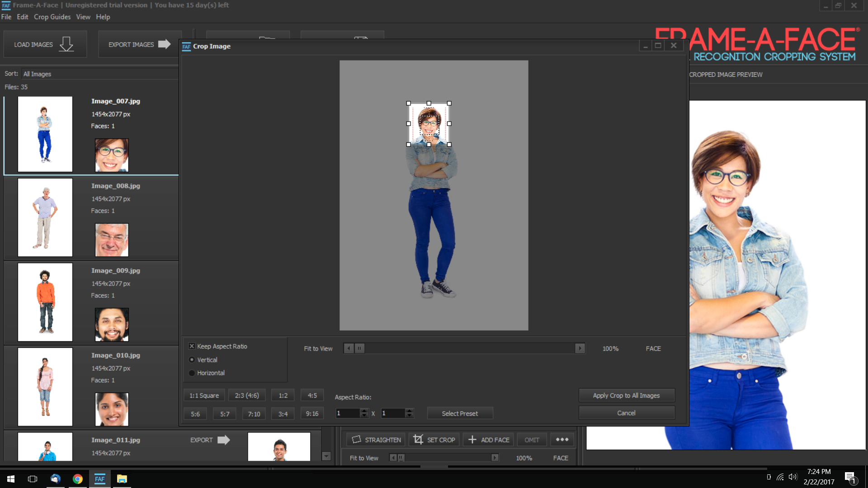Click the pause icon on the zoom slider
The width and height of the screenshot is (868, 488).
359,348
